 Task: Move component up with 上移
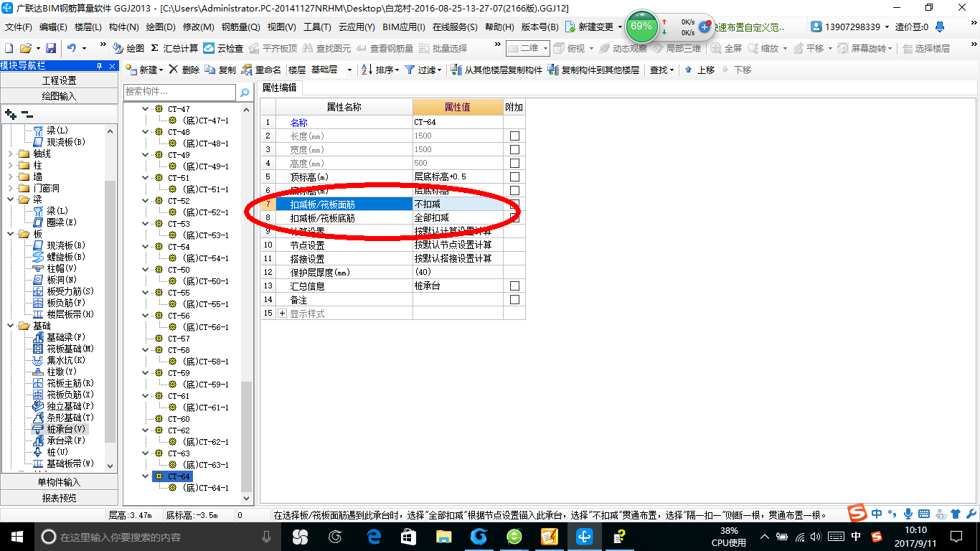pos(699,70)
